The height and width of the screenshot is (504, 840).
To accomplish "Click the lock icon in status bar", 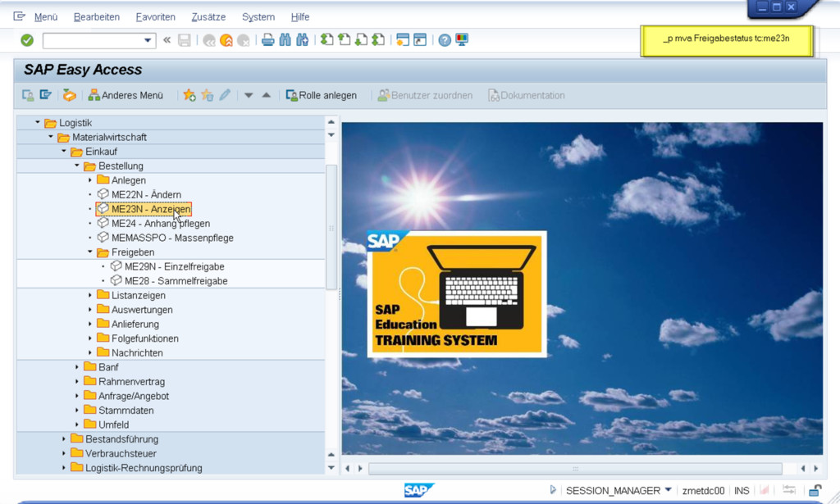I will (815, 490).
